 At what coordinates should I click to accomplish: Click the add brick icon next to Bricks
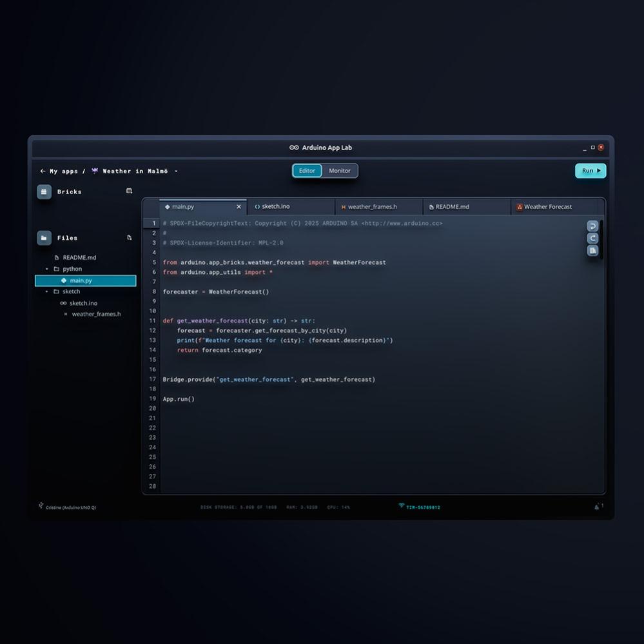(129, 191)
